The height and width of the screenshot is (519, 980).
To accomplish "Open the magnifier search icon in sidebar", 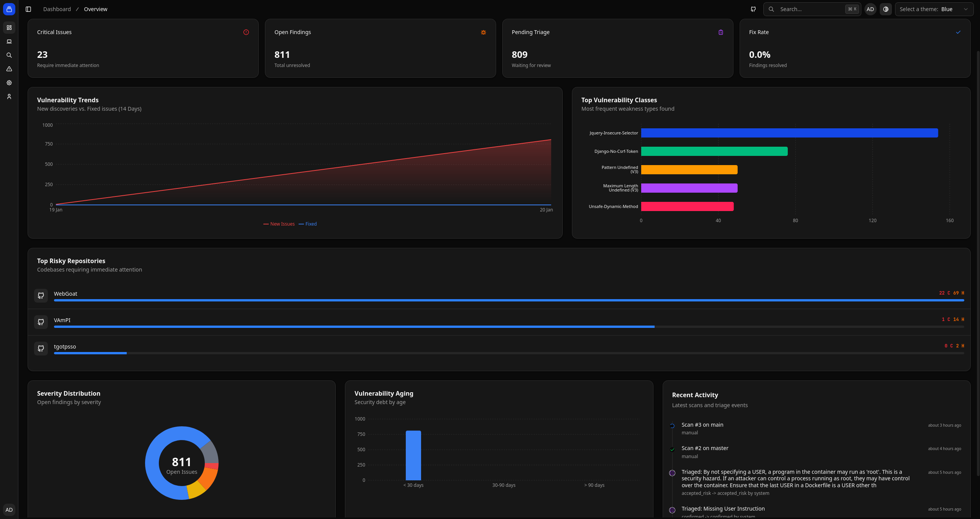I will click(9, 55).
